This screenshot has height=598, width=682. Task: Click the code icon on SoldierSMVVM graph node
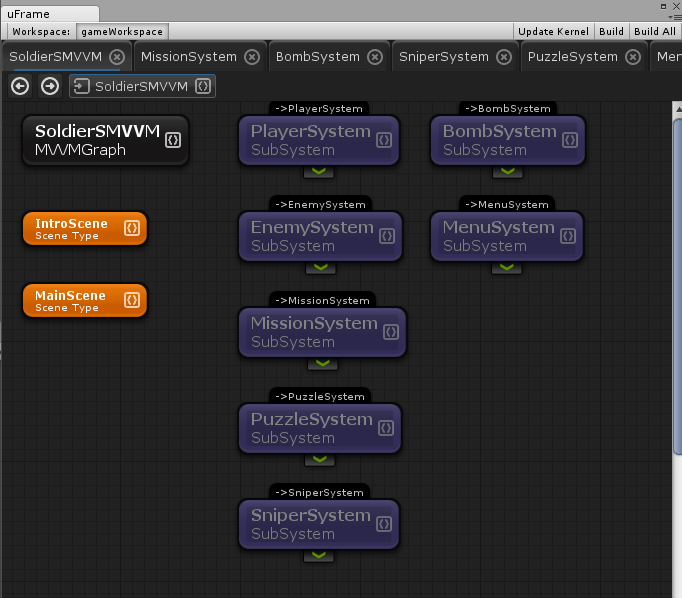tap(172, 140)
